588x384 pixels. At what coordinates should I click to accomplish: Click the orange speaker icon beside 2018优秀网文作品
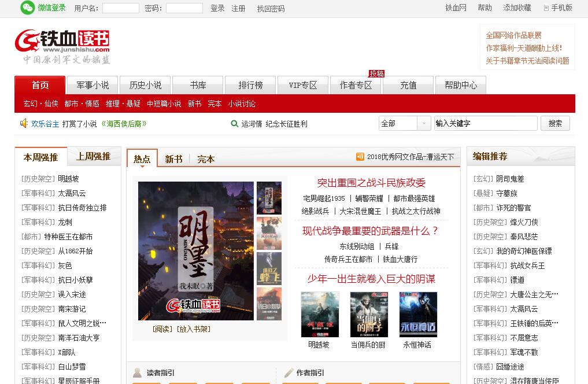(x=360, y=157)
